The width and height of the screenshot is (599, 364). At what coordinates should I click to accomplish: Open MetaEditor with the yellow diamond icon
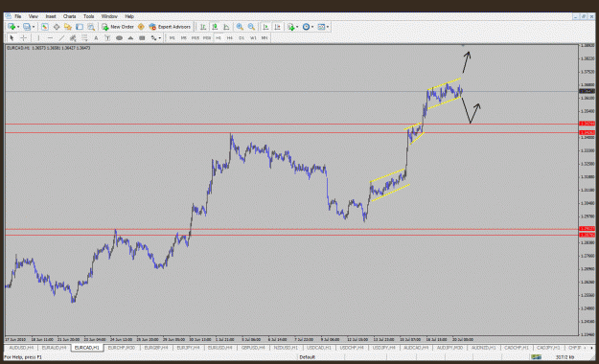pyautogui.click(x=141, y=27)
